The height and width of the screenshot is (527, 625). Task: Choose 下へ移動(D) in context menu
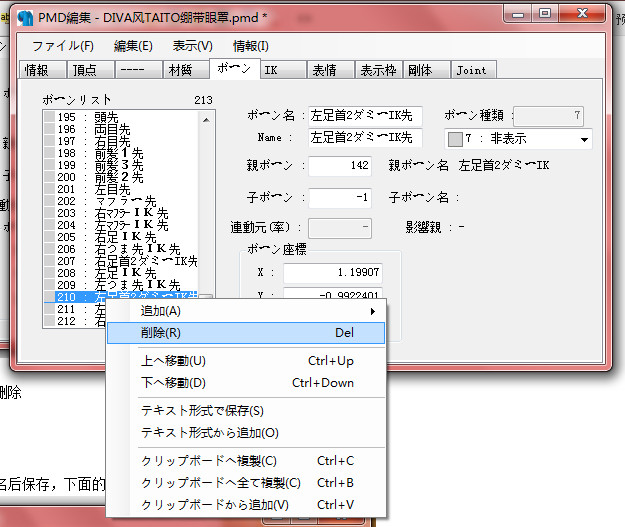point(246,383)
